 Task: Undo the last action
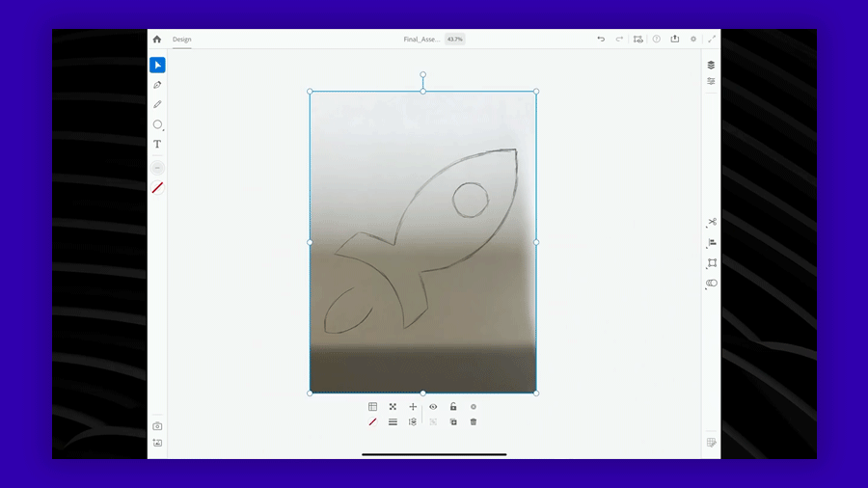point(601,39)
